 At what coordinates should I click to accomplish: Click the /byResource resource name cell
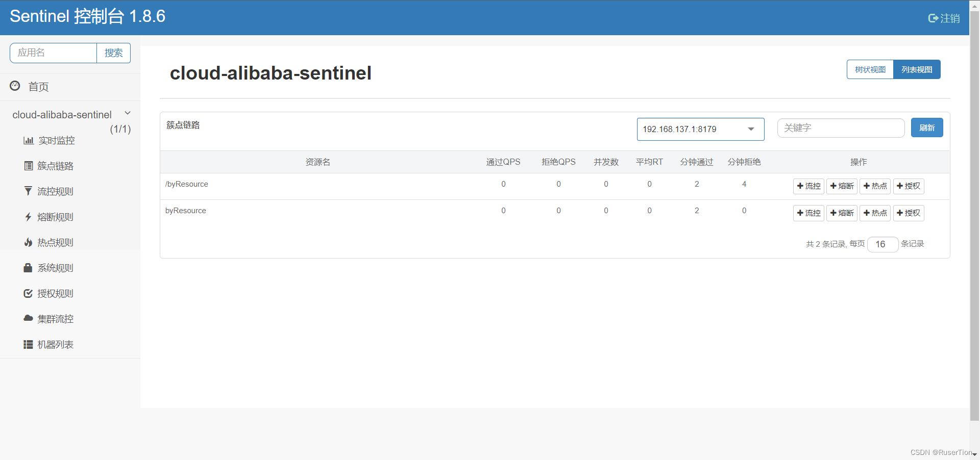(187, 184)
